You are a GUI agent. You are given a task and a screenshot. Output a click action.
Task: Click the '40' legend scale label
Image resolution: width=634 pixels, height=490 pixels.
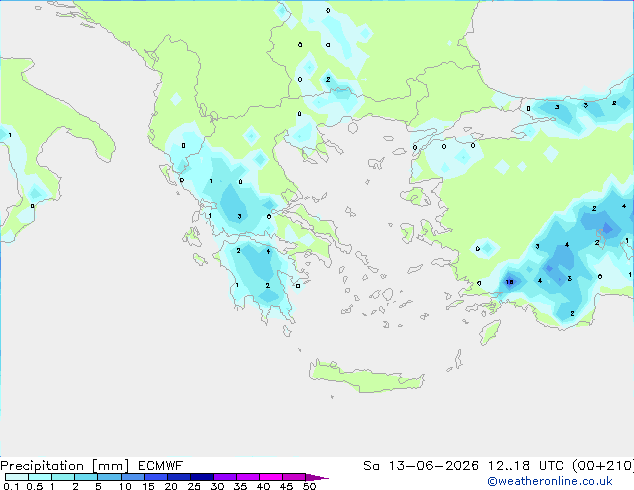263,486
